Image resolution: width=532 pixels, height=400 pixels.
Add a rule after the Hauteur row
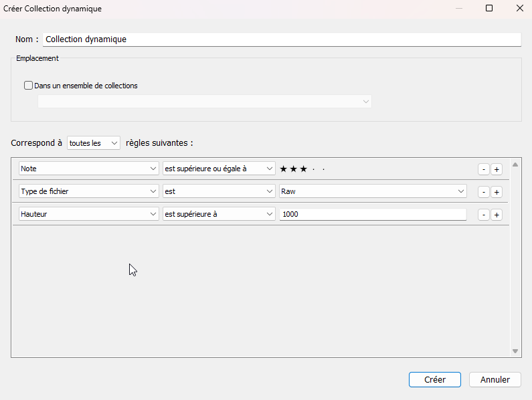(x=497, y=215)
